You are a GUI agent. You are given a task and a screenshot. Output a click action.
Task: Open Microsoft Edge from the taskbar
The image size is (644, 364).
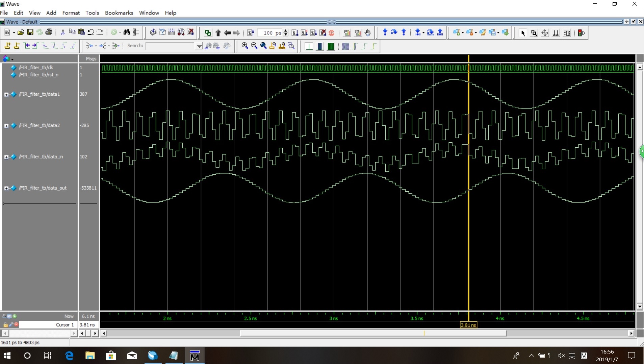coord(69,356)
